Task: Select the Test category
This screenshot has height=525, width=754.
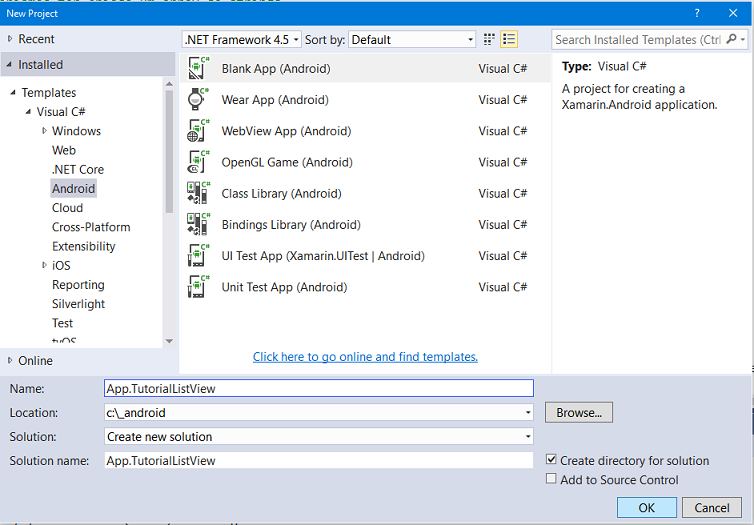Action: [63, 323]
